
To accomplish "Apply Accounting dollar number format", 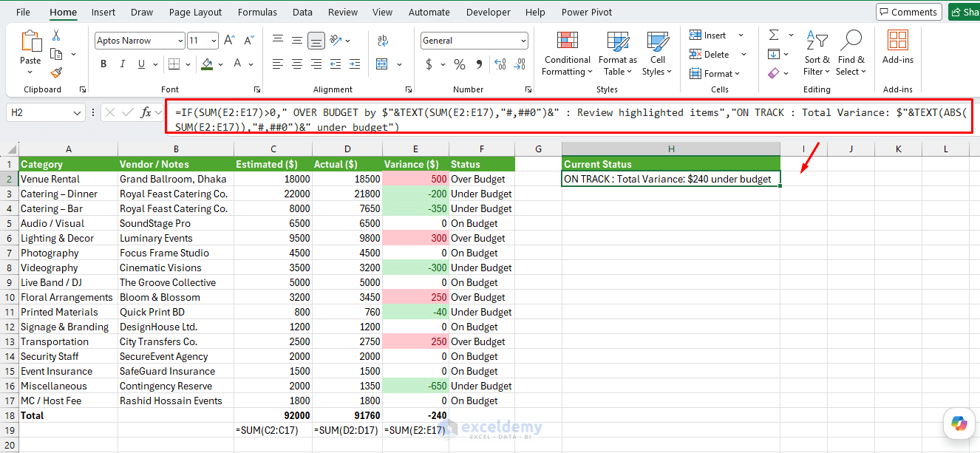I will tap(429, 64).
